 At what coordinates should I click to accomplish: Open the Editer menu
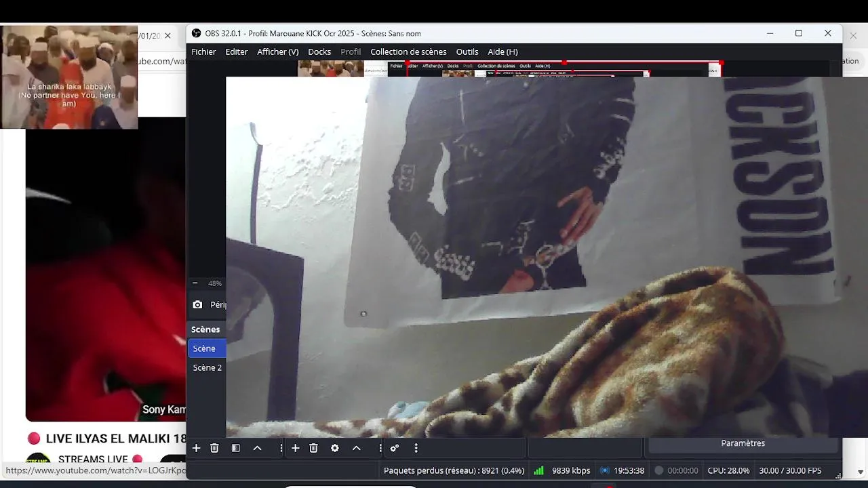pos(237,52)
